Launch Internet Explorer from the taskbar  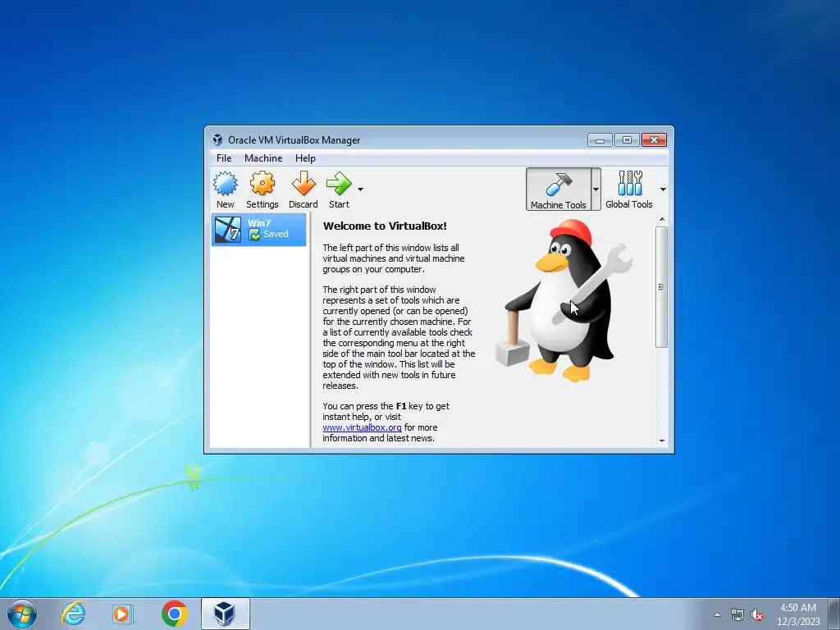pyautogui.click(x=73, y=614)
